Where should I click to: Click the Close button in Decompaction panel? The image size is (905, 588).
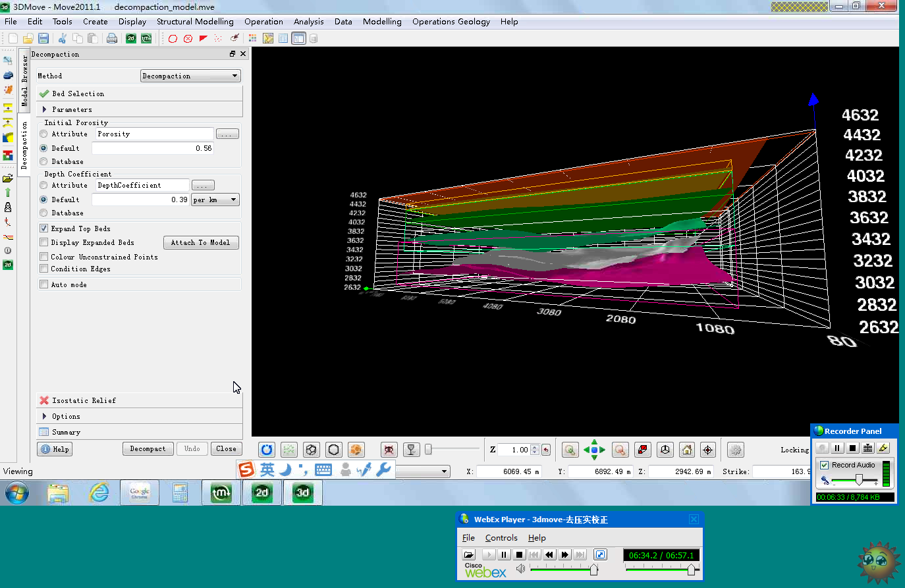[x=227, y=449]
